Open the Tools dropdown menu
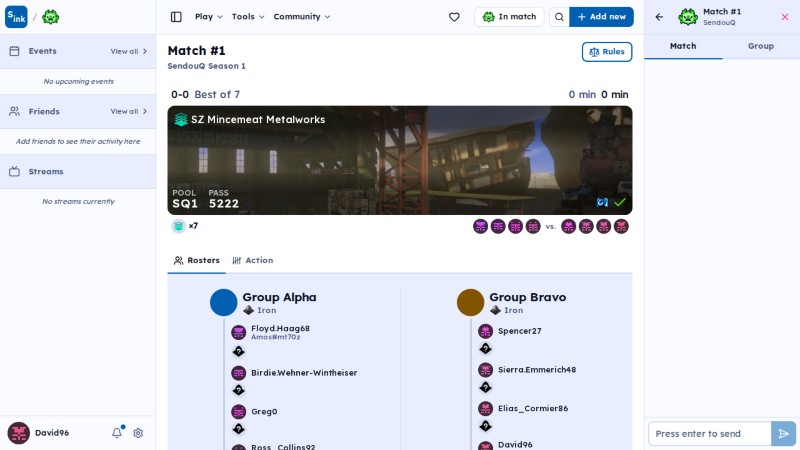This screenshot has height=450, width=800. [x=248, y=17]
